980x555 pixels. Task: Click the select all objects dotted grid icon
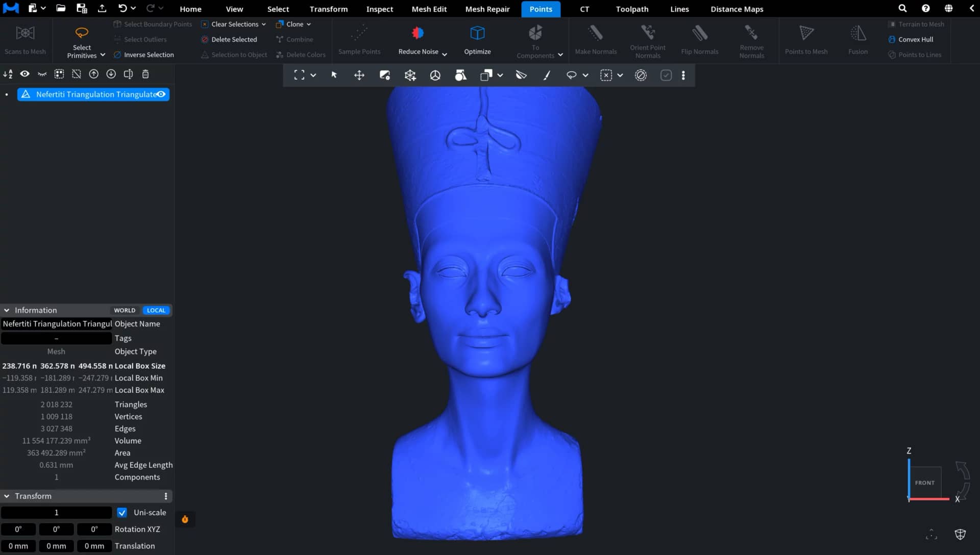(x=59, y=74)
